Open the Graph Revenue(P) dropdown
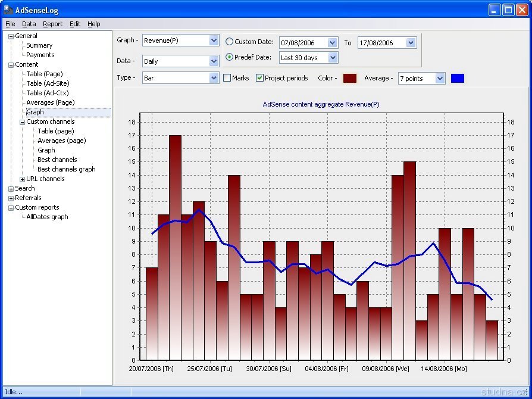This screenshot has width=532, height=399. pos(214,40)
